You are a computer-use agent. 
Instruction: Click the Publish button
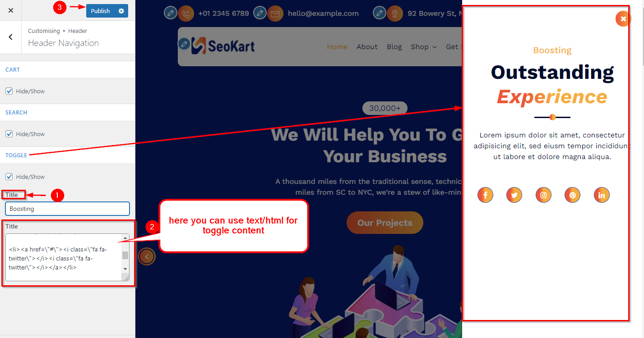(100, 11)
